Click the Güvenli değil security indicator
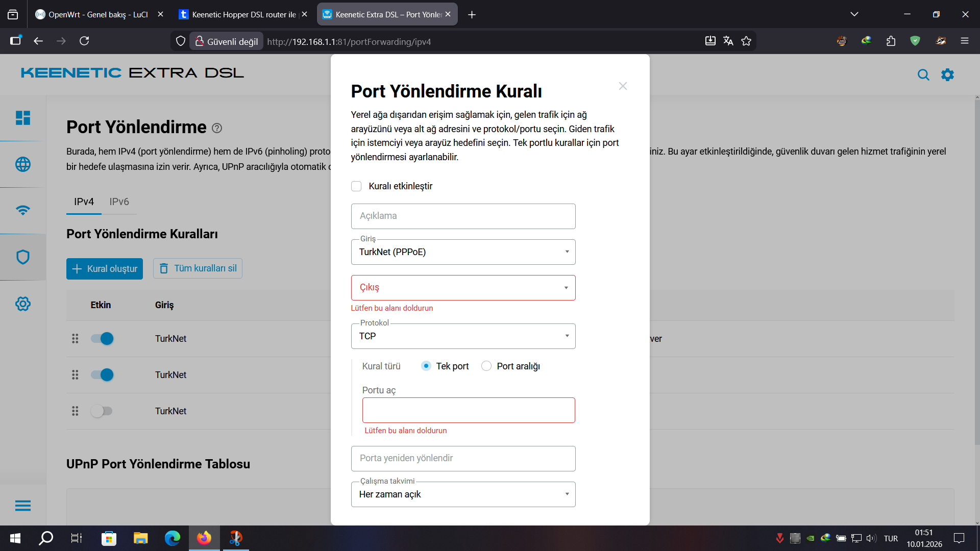 227,41
